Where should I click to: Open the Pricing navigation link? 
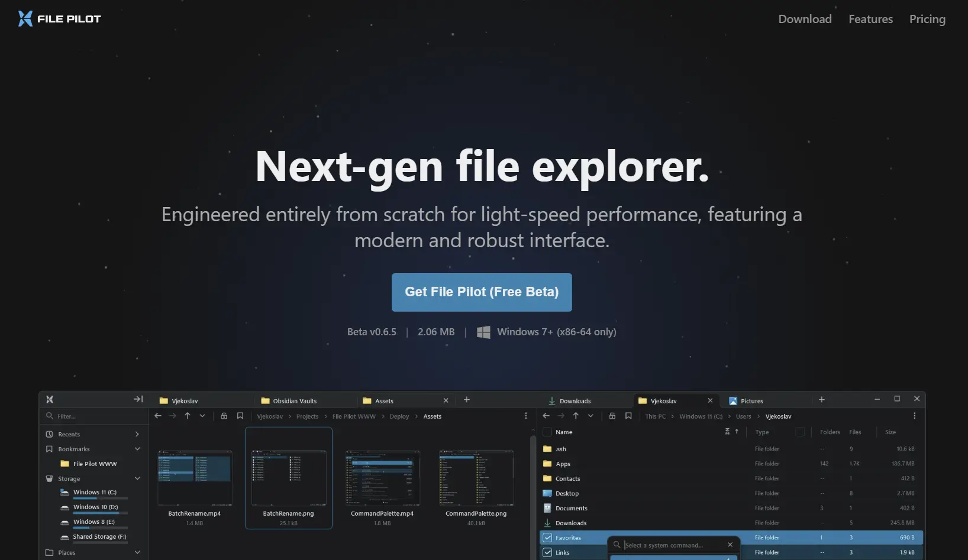click(x=927, y=19)
